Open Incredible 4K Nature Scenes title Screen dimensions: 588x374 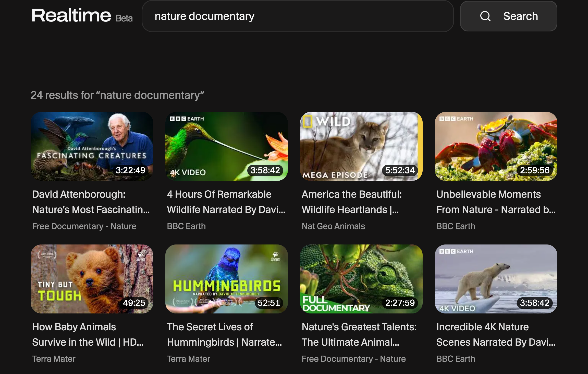point(496,334)
